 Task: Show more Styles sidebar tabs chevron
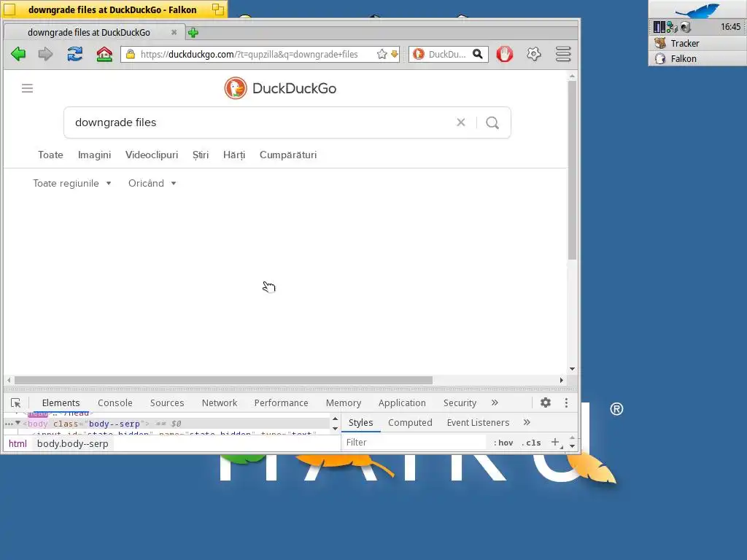[x=527, y=422]
